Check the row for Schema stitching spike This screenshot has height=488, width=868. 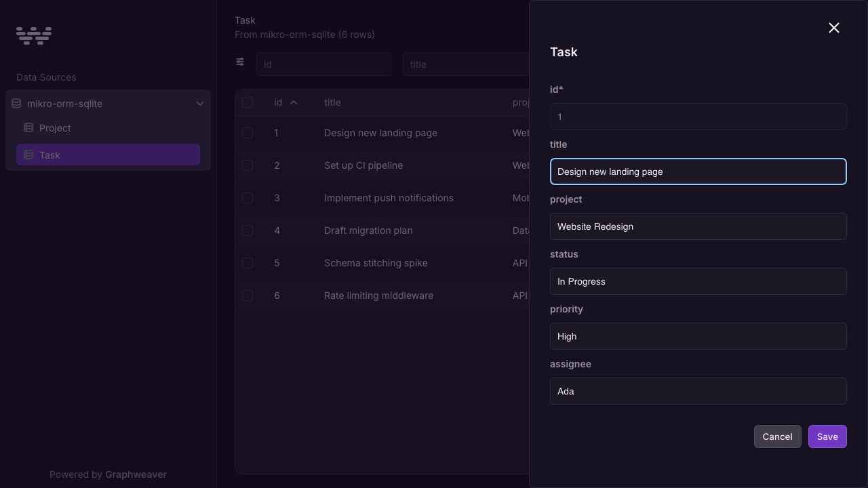248,263
